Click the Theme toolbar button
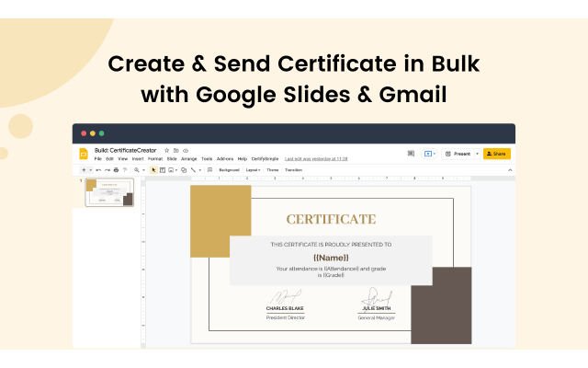This screenshot has width=588, height=368. tap(273, 170)
